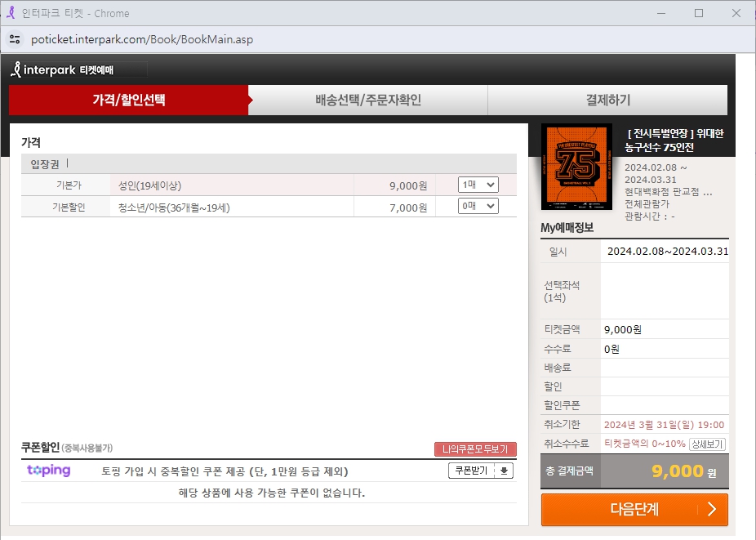Viewport: 756px width, 540px height.
Task: Click the URL in the address bar
Action: (142, 39)
